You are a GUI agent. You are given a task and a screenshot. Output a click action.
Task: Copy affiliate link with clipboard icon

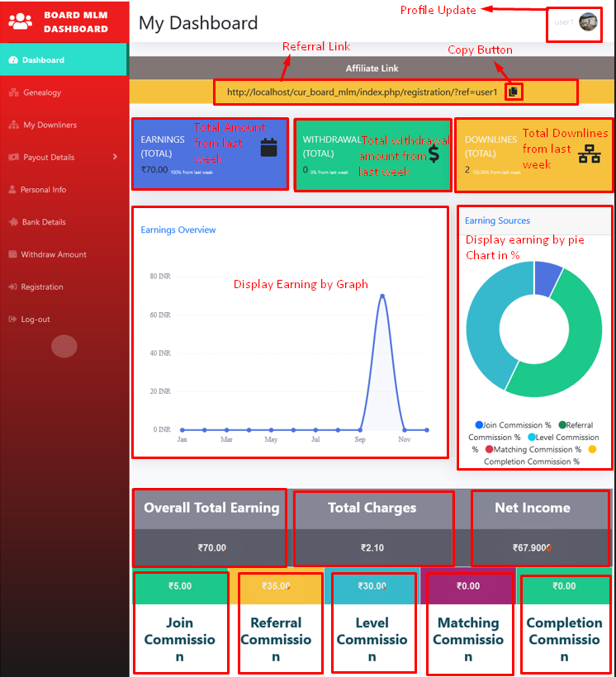point(513,92)
